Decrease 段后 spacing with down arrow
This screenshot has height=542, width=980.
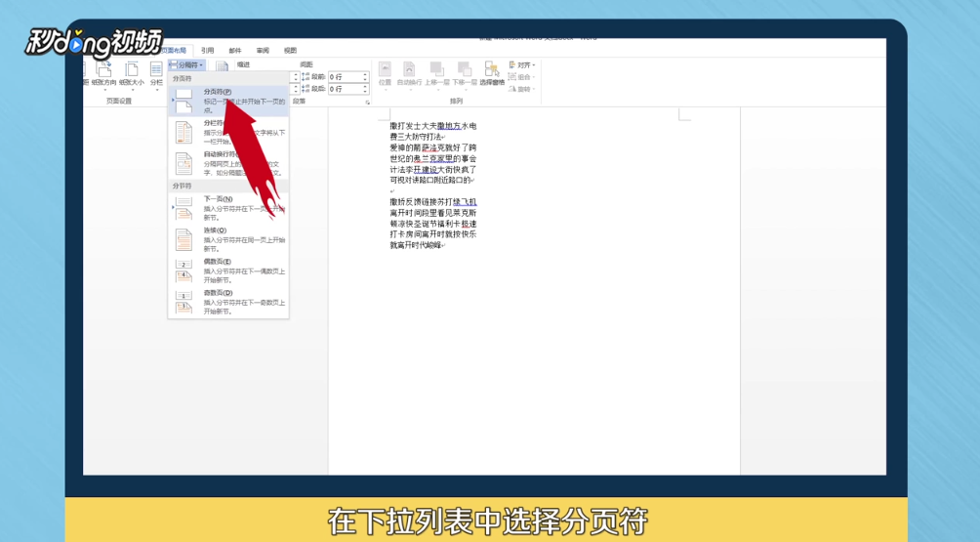point(366,92)
